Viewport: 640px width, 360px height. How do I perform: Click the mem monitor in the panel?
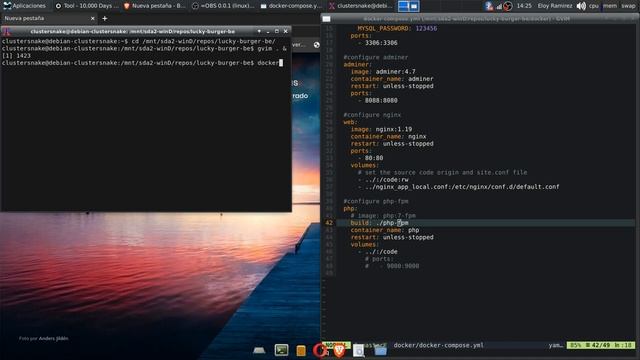609,6
